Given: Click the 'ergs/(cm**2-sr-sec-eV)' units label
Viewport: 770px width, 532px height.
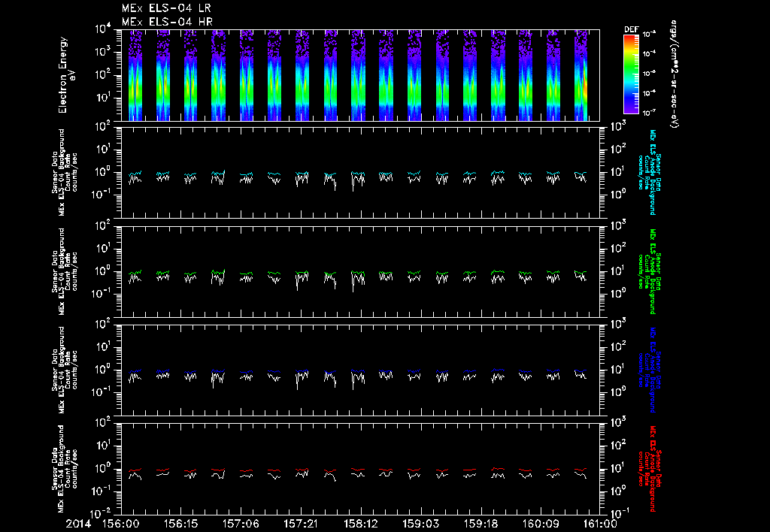Looking at the screenshot, I should (x=674, y=74).
